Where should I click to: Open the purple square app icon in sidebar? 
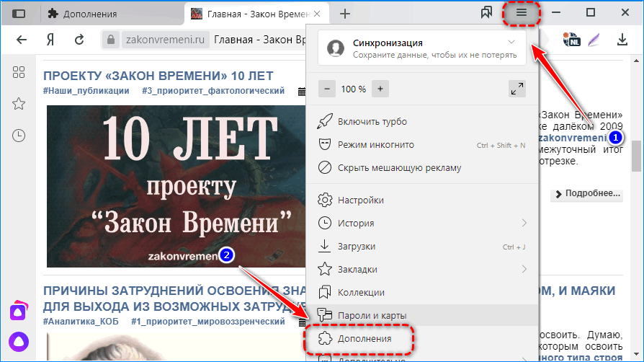pos(19,312)
